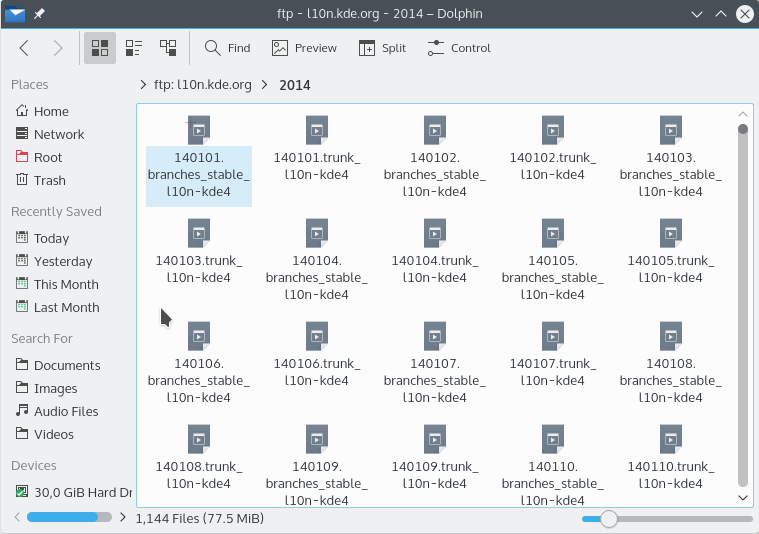The image size is (759, 534).
Task: Switch to Details tree view mode
Action: (168, 48)
